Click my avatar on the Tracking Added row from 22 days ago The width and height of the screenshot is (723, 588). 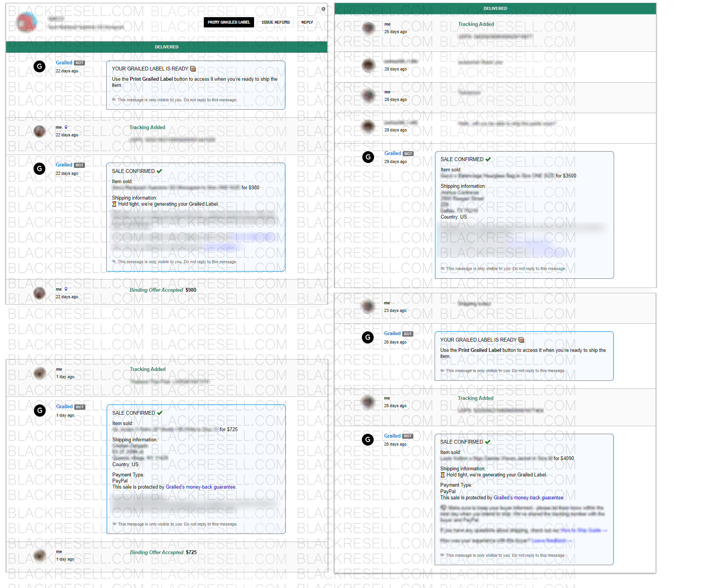[x=39, y=131]
